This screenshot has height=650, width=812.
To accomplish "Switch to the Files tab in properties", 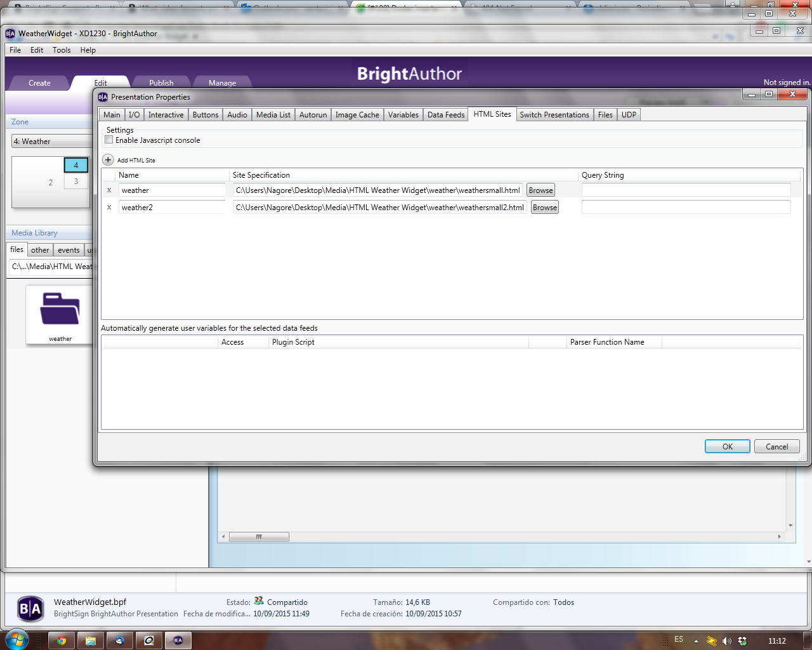I will [605, 115].
